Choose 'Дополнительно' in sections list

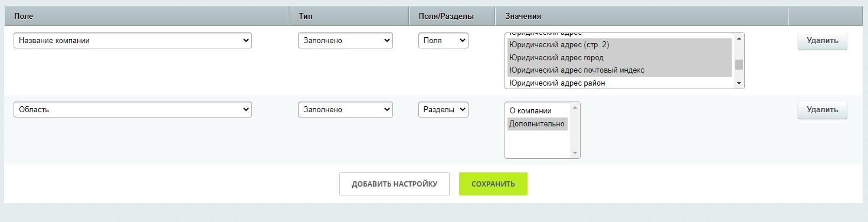coord(537,124)
